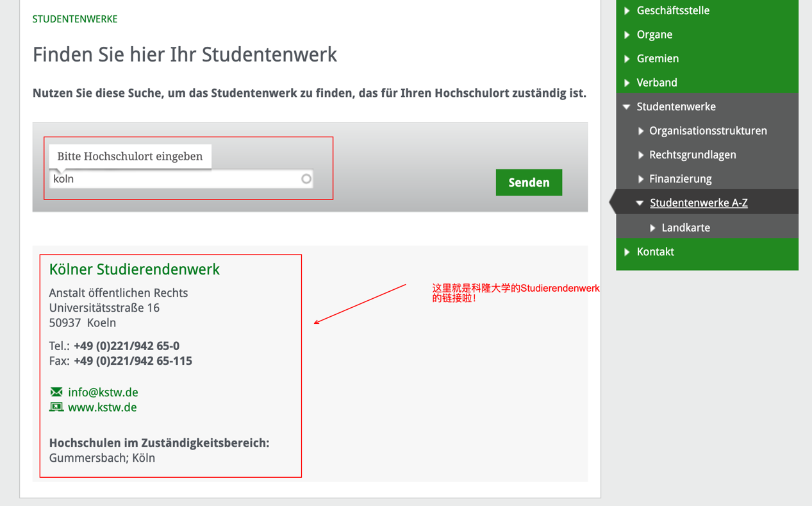This screenshot has height=506, width=812.
Task: Select Studentenwerke in the sidebar
Action: pyautogui.click(x=676, y=107)
